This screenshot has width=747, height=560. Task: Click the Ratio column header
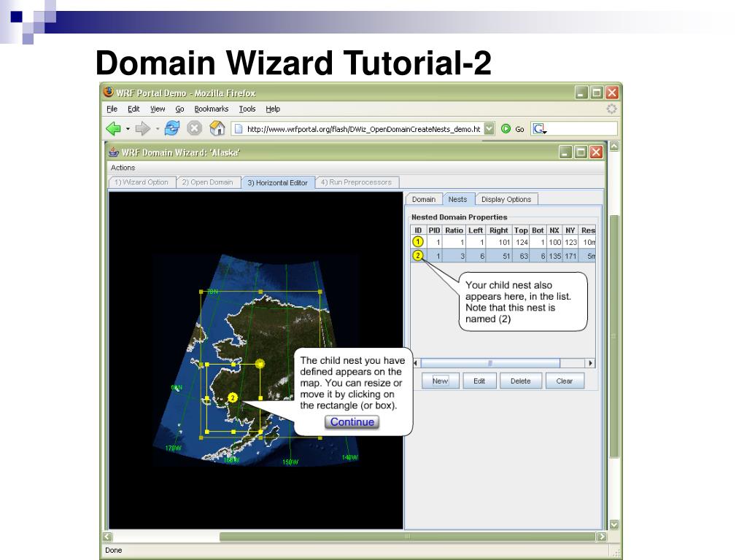point(454,230)
